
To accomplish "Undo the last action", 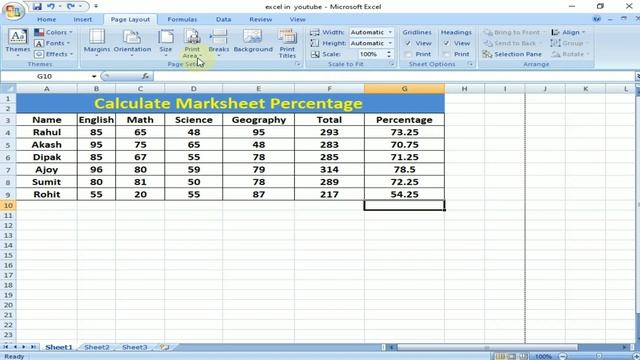I will pyautogui.click(x=51, y=6).
